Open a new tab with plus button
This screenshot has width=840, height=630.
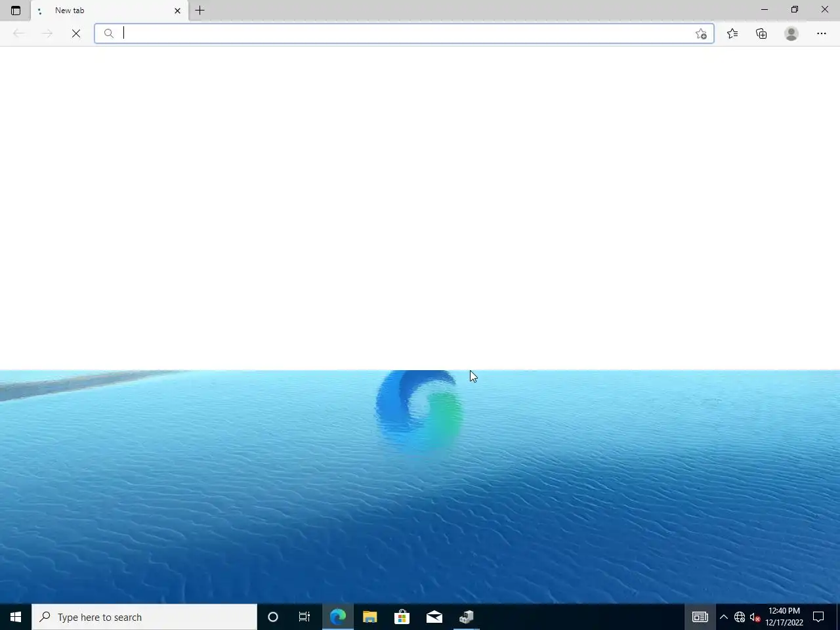pyautogui.click(x=200, y=10)
